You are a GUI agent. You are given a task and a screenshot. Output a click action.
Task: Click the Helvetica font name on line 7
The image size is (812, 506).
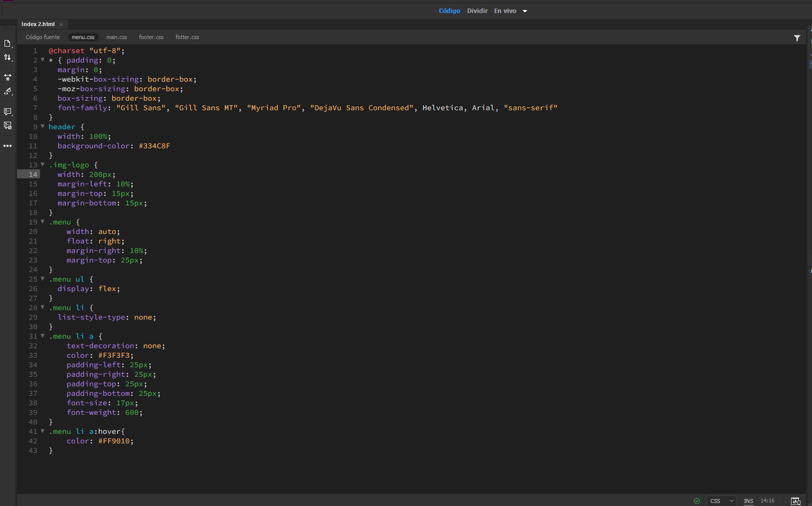tap(443, 108)
